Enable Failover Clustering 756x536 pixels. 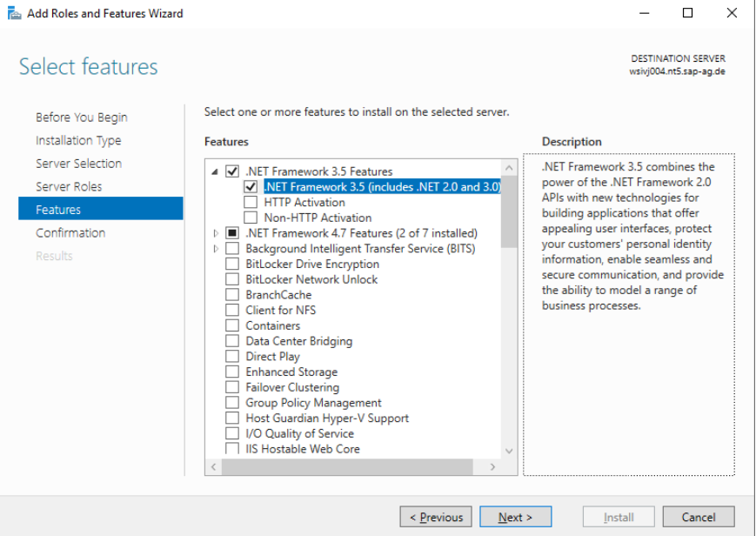(x=231, y=387)
